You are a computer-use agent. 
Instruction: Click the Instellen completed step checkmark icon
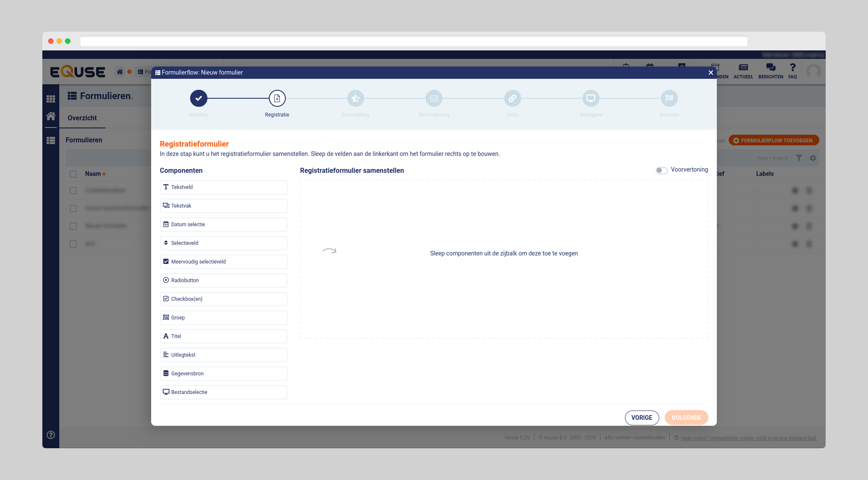(x=199, y=98)
